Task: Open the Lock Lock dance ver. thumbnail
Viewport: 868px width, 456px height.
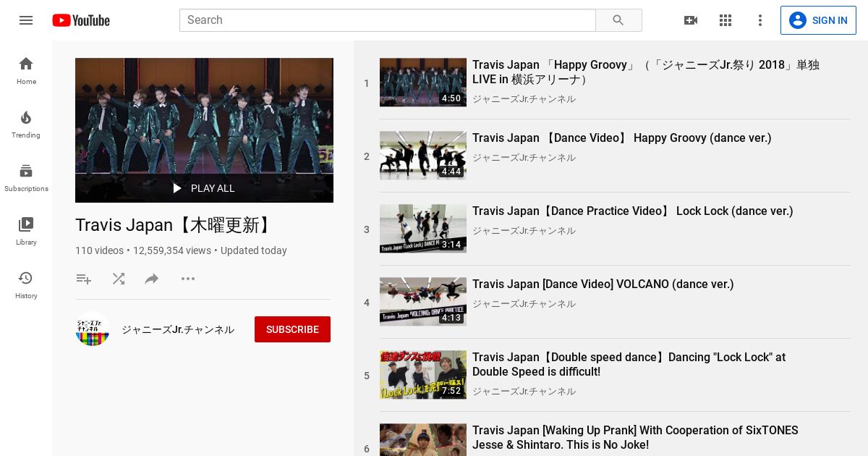Action: [423, 229]
